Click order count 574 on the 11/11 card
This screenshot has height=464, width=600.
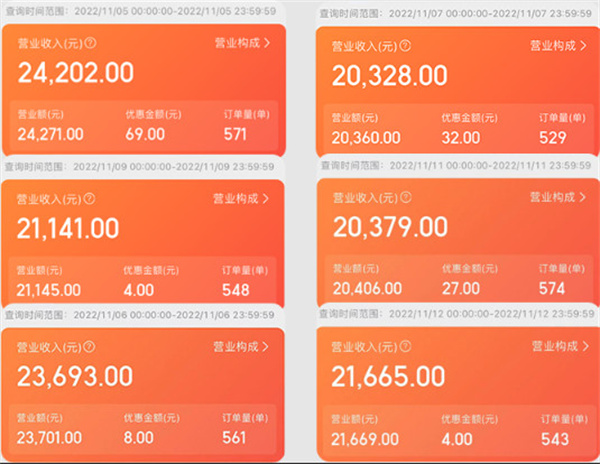[552, 288]
